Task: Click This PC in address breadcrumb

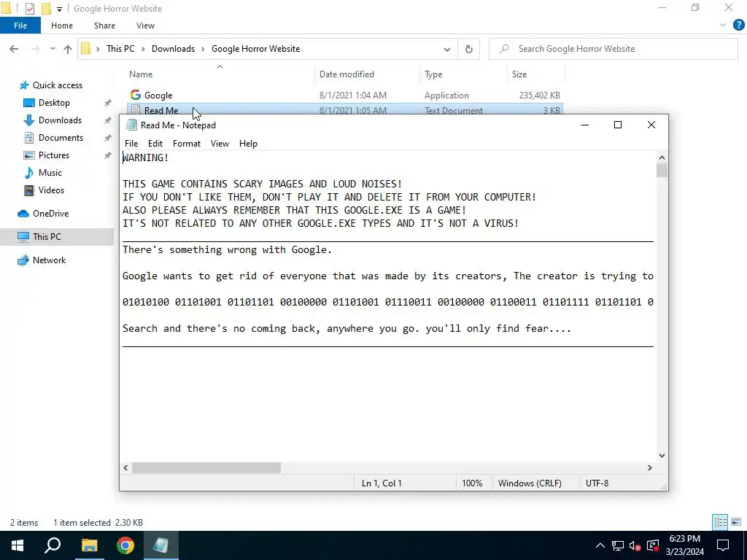Action: (x=120, y=49)
